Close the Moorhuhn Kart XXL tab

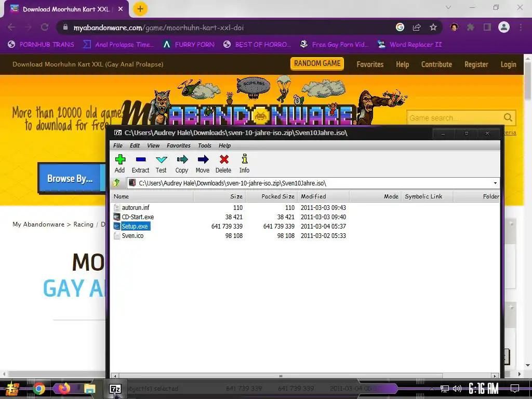[121, 9]
